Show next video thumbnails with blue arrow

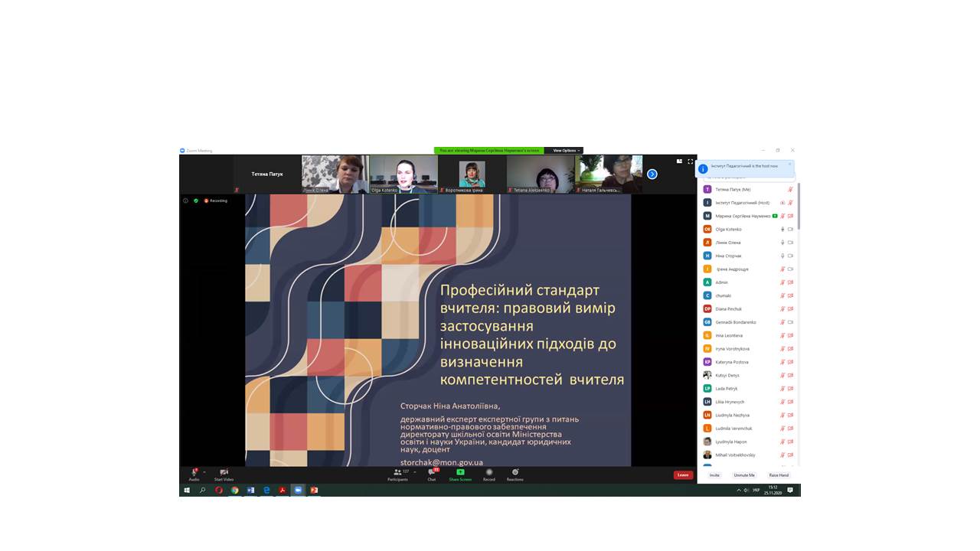[x=652, y=174]
